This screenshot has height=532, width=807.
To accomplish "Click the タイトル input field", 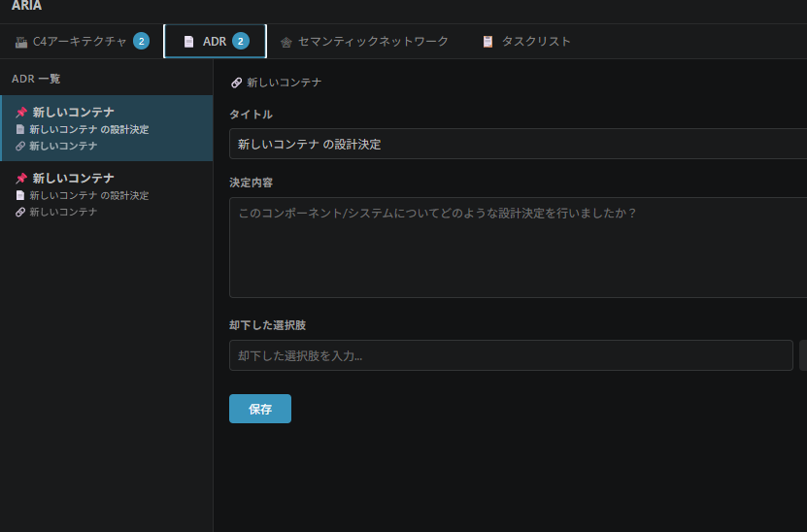I will tap(518, 144).
